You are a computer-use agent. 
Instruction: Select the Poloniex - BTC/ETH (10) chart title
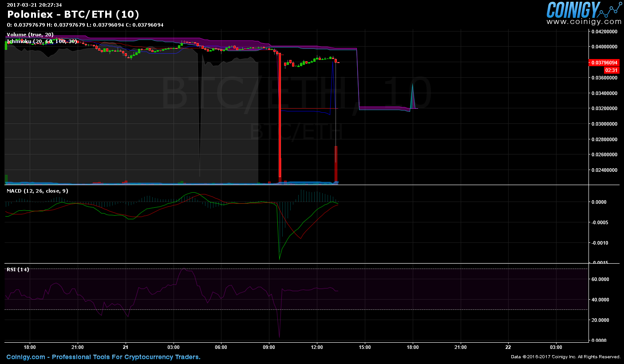tap(73, 14)
